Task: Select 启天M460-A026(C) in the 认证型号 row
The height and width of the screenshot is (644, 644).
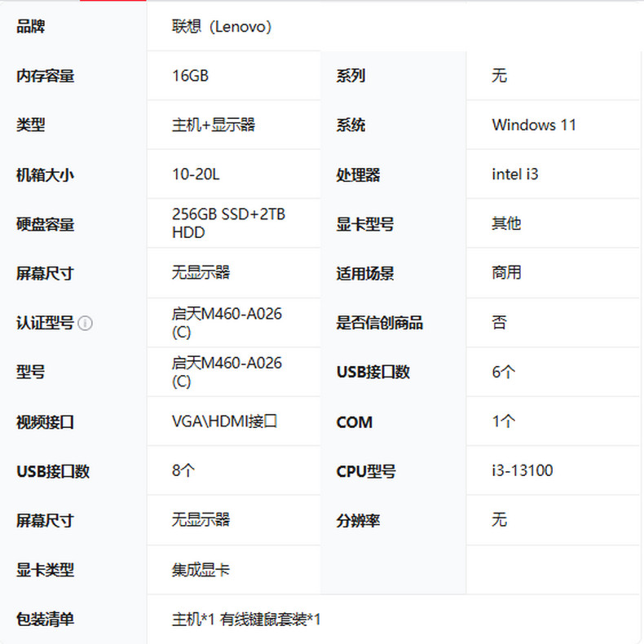Action: (227, 323)
